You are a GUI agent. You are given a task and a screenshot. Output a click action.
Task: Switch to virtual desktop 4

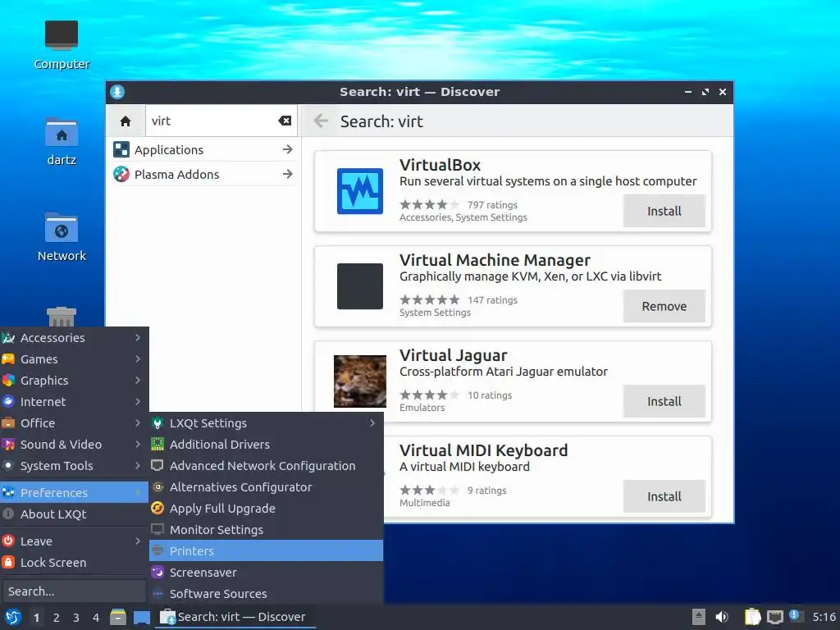[96, 618]
